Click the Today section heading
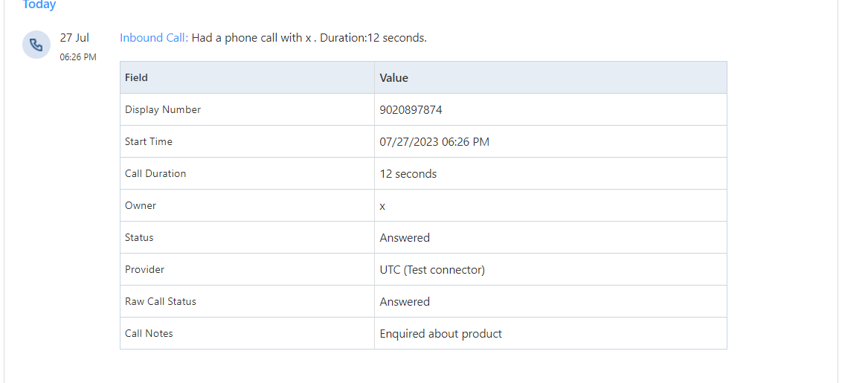This screenshot has width=868, height=383. (x=39, y=5)
